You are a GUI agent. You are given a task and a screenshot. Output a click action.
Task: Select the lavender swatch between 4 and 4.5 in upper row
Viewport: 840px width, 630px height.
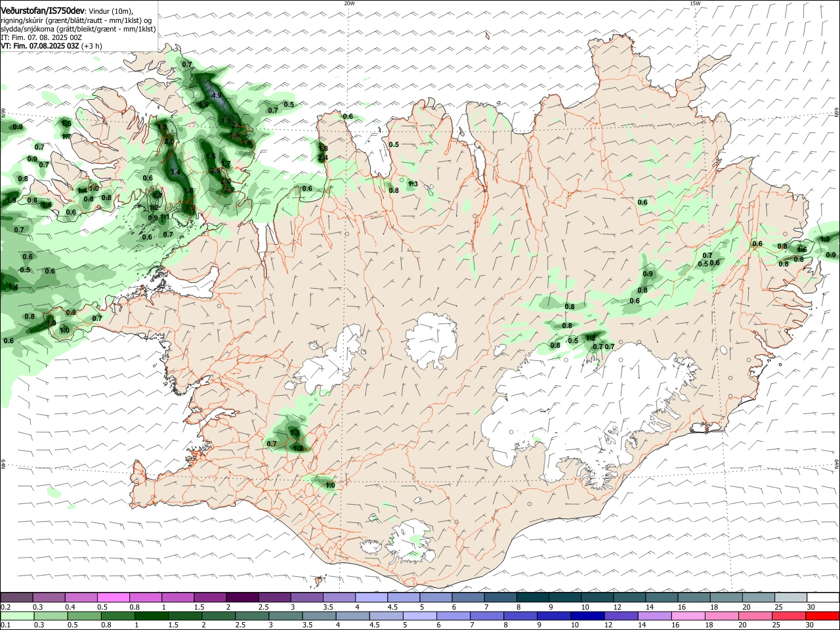pos(371,597)
